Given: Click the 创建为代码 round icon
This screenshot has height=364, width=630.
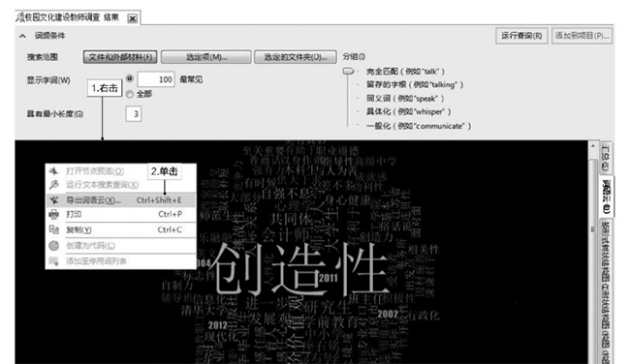Looking at the screenshot, I should coord(53,246).
